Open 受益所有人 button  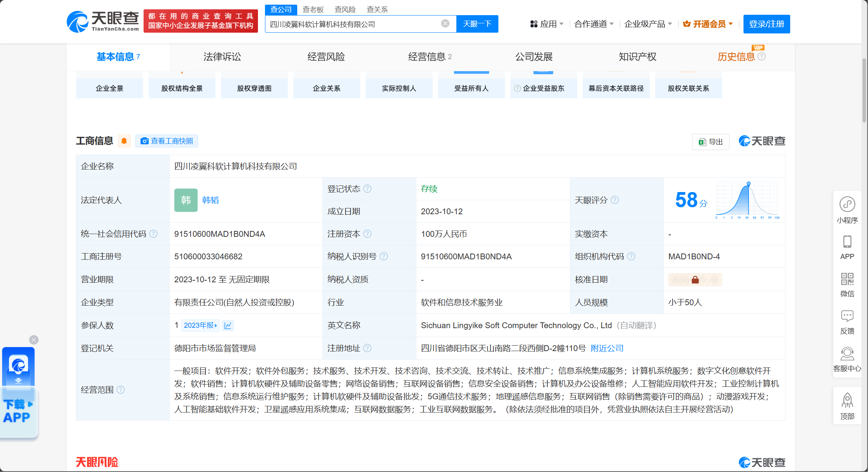click(x=472, y=88)
